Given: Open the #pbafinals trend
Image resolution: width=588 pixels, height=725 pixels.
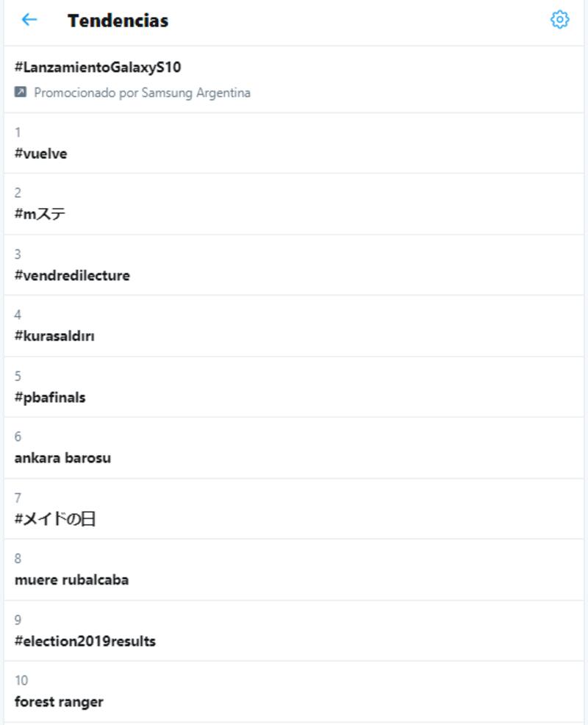Looking at the screenshot, I should (x=50, y=397).
